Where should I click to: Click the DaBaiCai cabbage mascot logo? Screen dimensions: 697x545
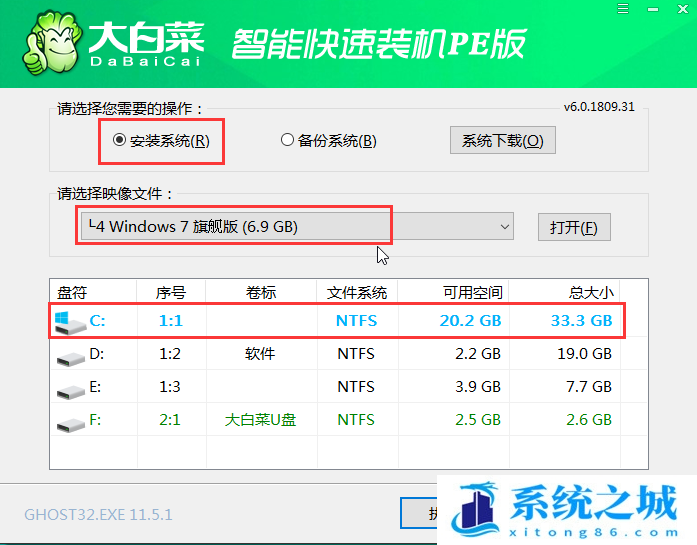pyautogui.click(x=52, y=44)
